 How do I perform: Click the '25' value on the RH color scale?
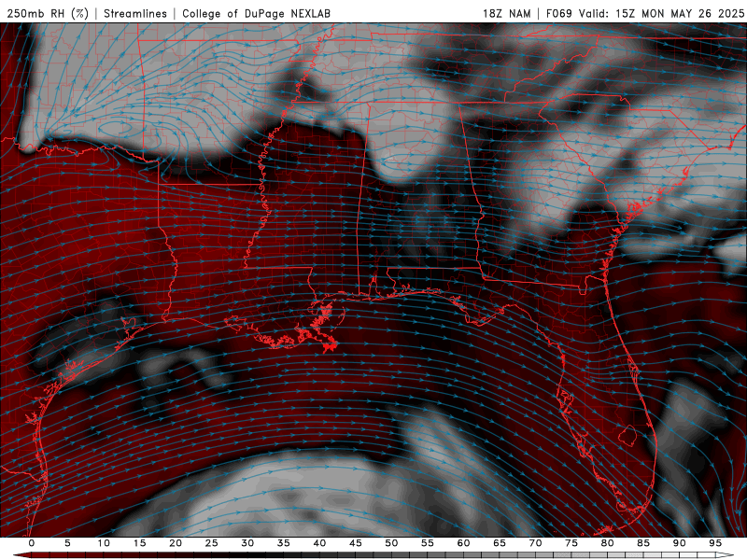coord(212,543)
